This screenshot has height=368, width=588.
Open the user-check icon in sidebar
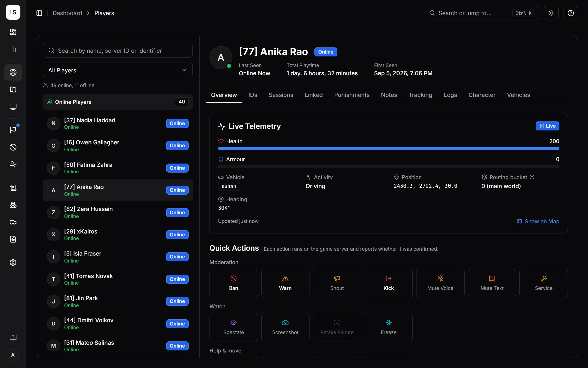point(13,165)
